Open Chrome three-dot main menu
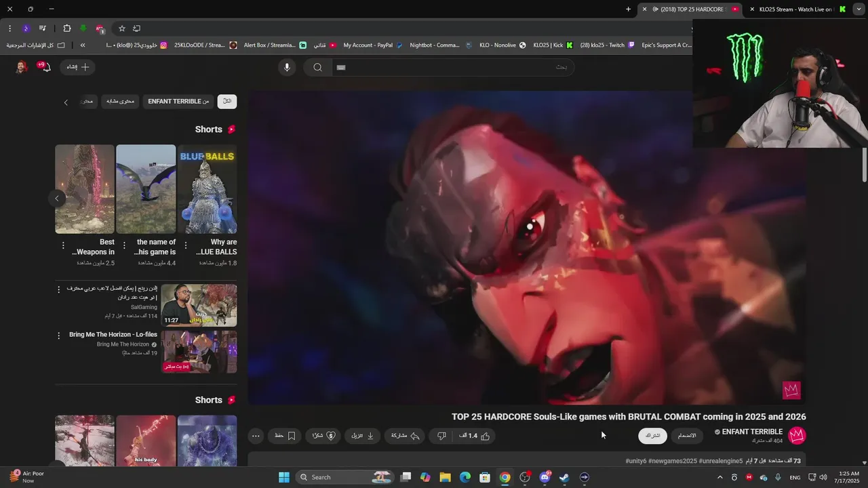 tap(9, 28)
